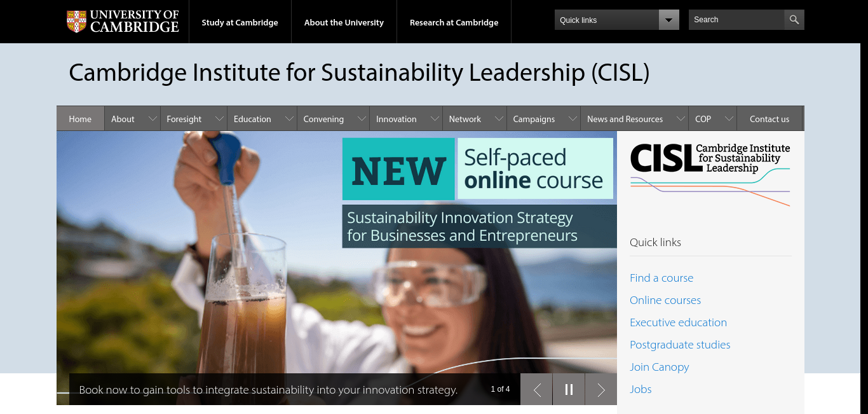
Task: Expand the Innovation menu chevron
Action: click(435, 119)
